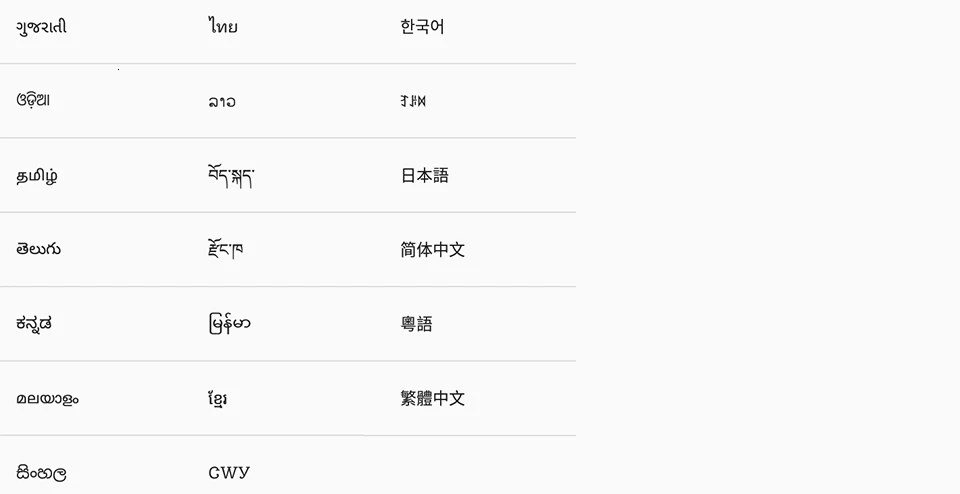Select the ગુજરાતી (Gujarati) language link

coord(42,27)
